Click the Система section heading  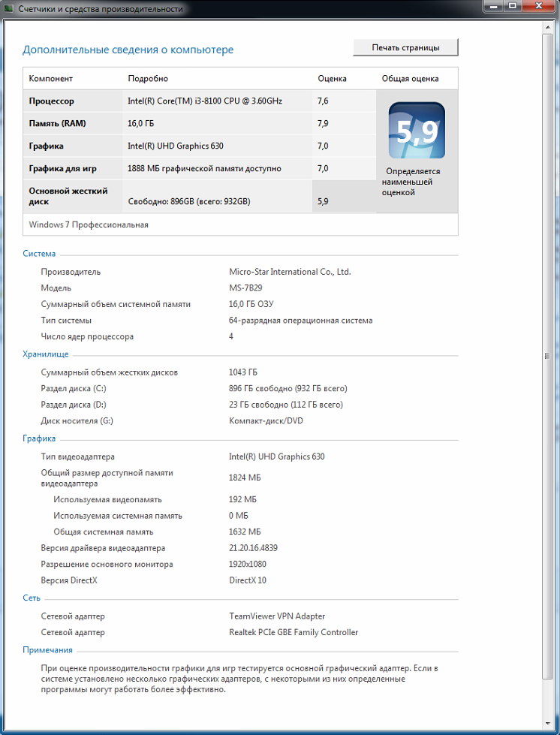tap(39, 254)
